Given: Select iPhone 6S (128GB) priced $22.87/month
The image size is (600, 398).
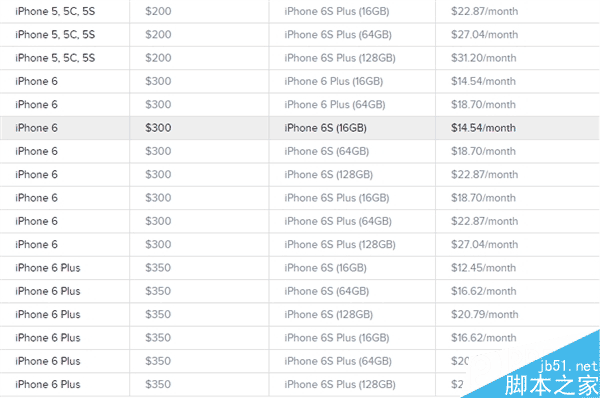Looking at the screenshot, I should click(x=328, y=175).
